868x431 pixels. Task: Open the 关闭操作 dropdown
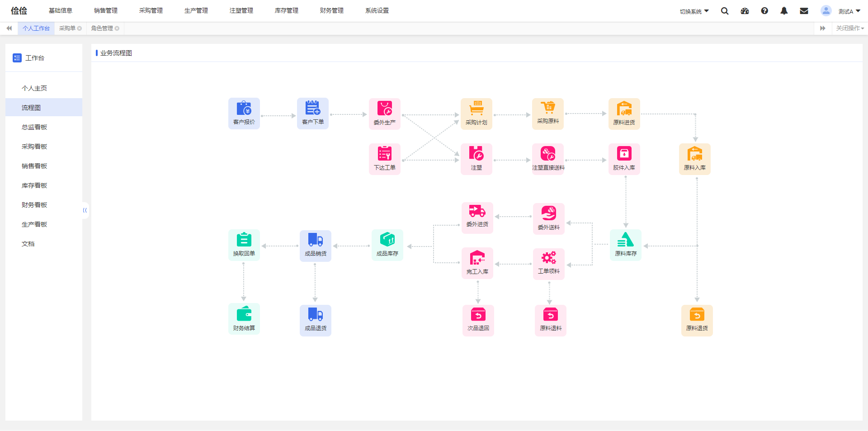[850, 28]
